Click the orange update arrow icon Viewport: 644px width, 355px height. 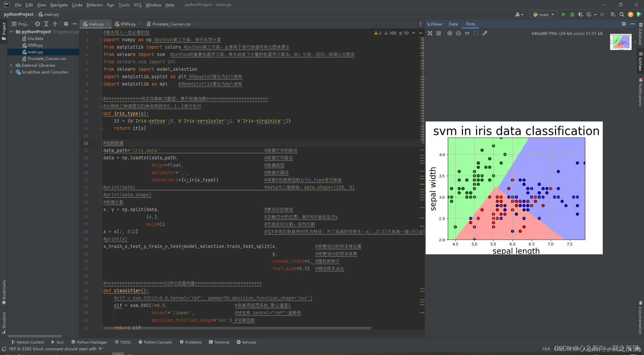(631, 14)
